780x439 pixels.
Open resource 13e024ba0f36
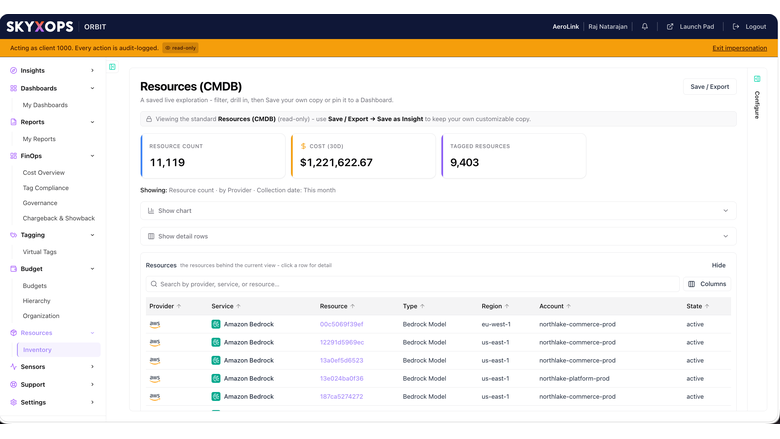(x=341, y=379)
